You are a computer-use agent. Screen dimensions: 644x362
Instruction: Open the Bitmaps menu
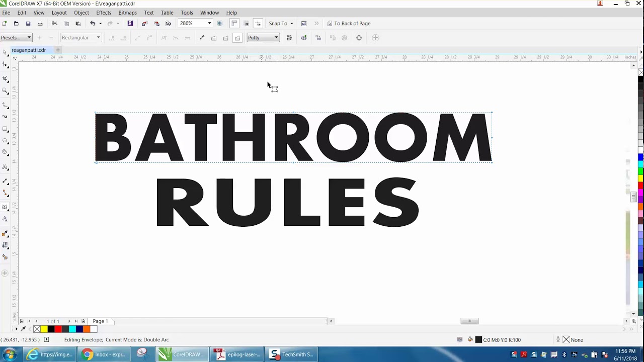click(x=127, y=13)
